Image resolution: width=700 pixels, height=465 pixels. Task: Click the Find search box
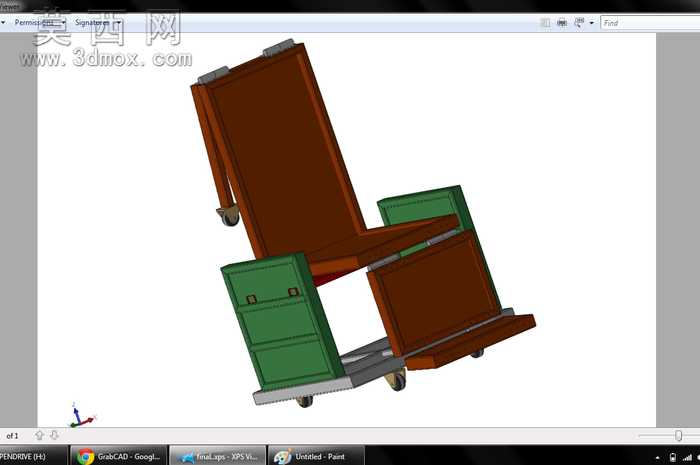point(650,23)
